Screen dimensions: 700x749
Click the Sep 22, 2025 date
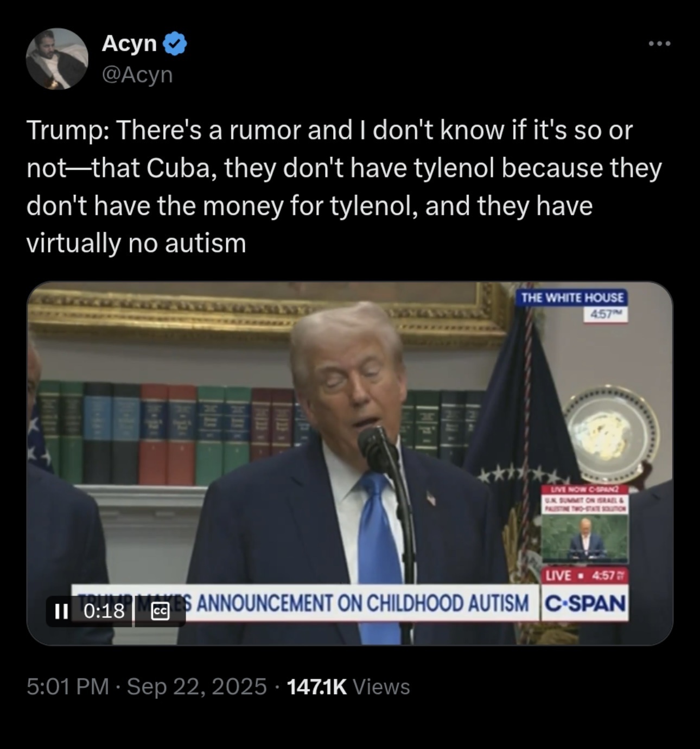(x=197, y=687)
